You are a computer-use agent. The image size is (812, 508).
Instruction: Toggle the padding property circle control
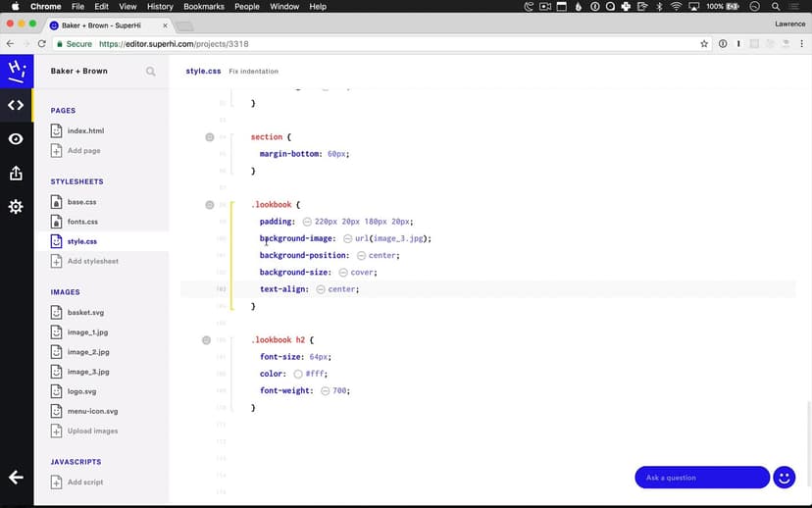click(307, 222)
